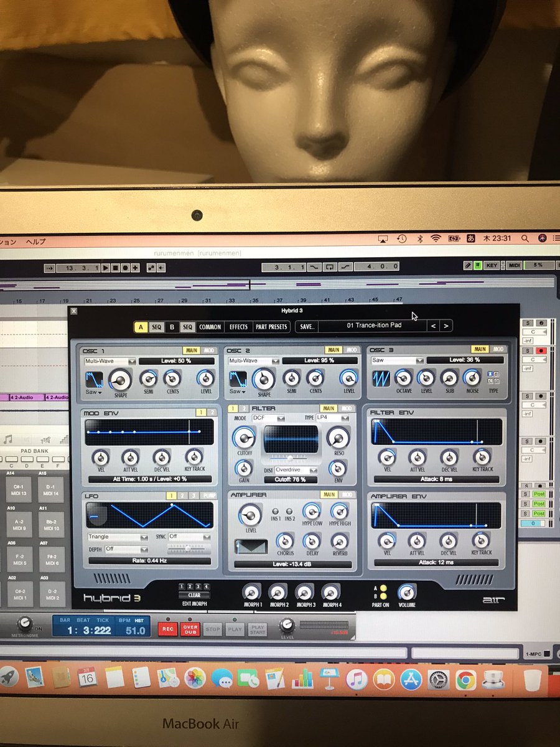Screen dimensions: 560x747
Task: Toggle the INS 2 insert button
Action: 290,511
